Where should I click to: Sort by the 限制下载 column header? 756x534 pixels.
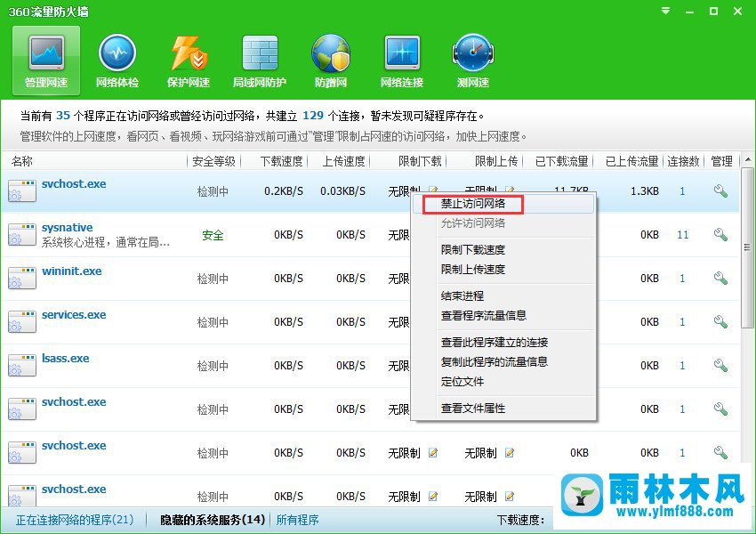(x=420, y=161)
